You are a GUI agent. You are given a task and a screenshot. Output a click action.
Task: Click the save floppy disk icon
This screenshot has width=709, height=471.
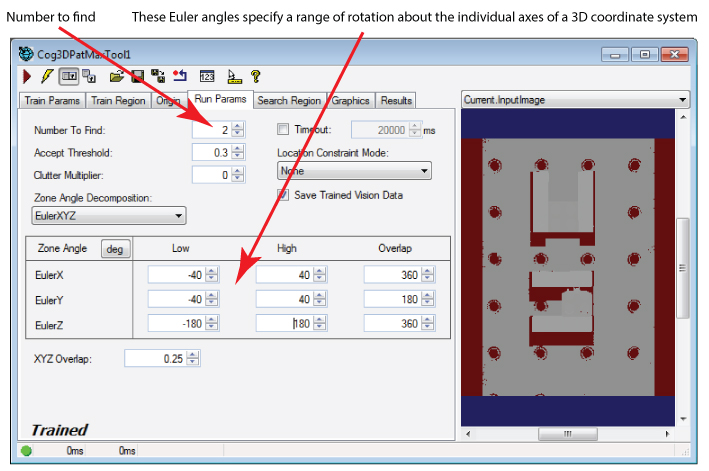pyautogui.click(x=137, y=76)
